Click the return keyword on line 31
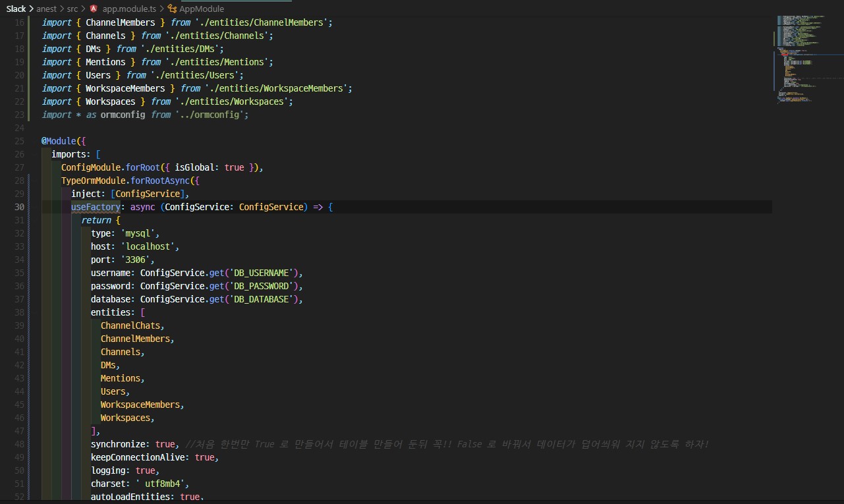844x504 pixels. point(96,220)
